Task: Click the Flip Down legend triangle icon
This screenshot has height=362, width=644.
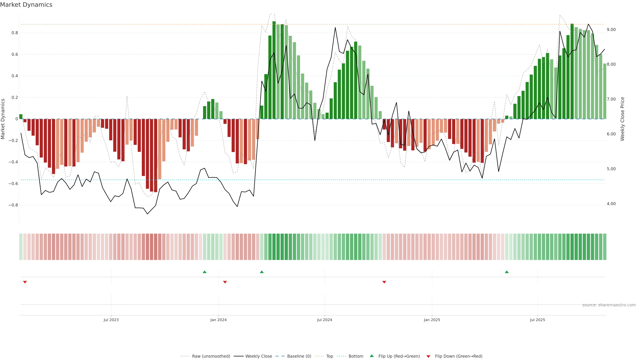Action: 428,356
